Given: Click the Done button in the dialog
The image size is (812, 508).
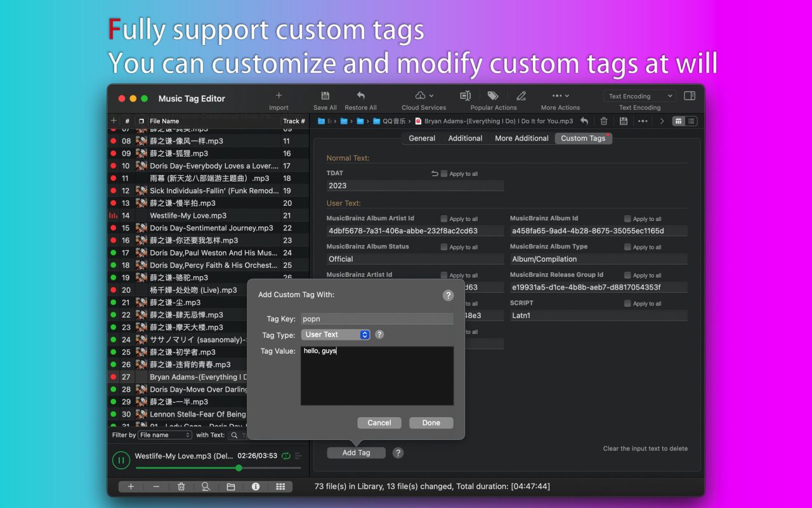Looking at the screenshot, I should coord(431,423).
